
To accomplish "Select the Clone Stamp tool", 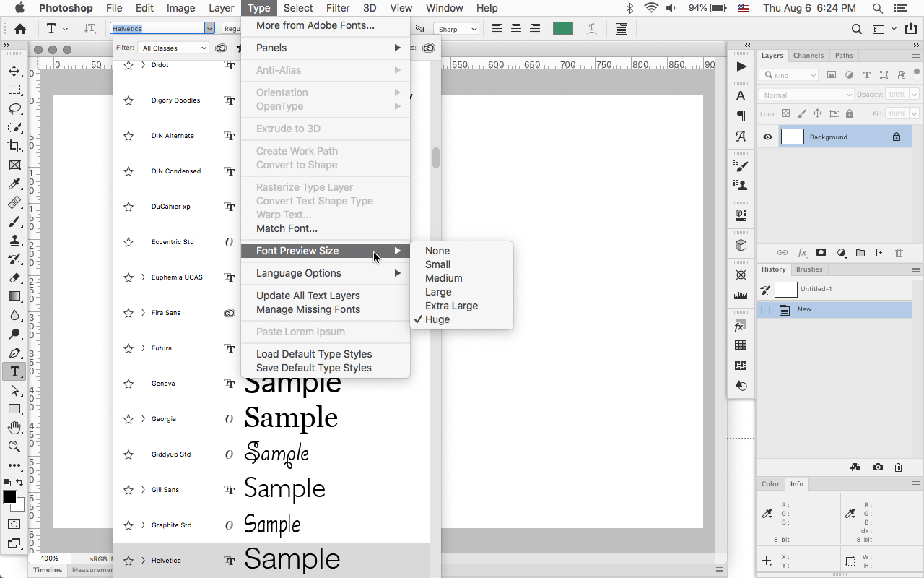I will 14,241.
